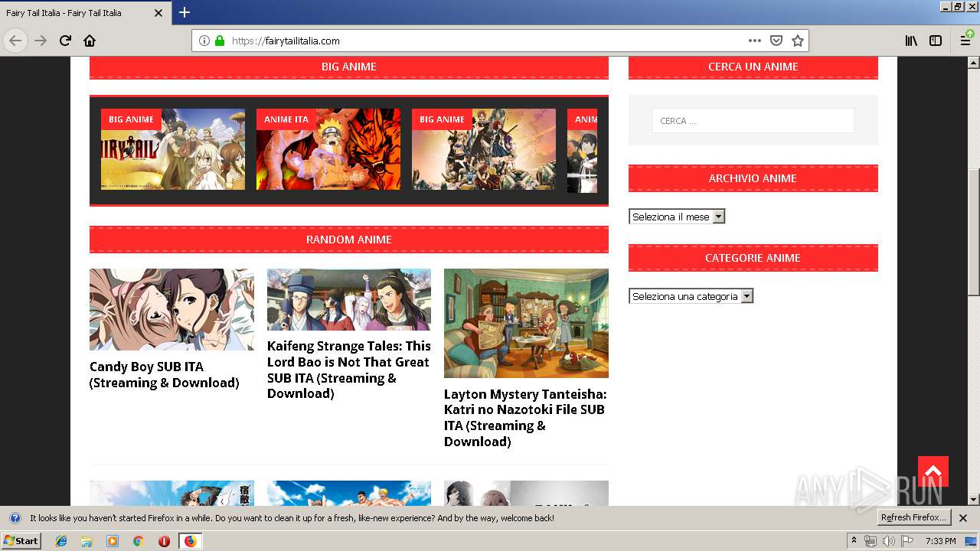Click the notification bar question mark icon
Screen dimensions: 980x551
coord(15,518)
